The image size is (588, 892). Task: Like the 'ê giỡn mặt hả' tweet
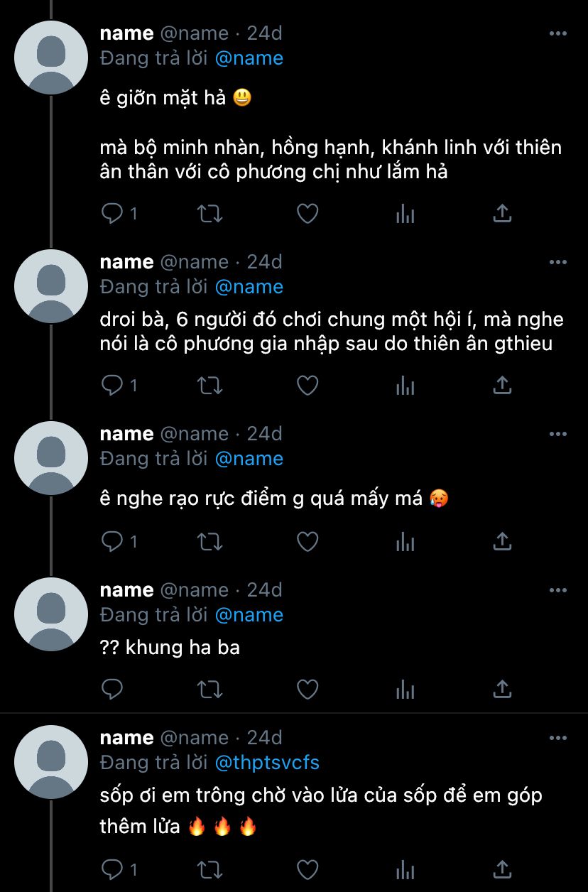tap(307, 213)
